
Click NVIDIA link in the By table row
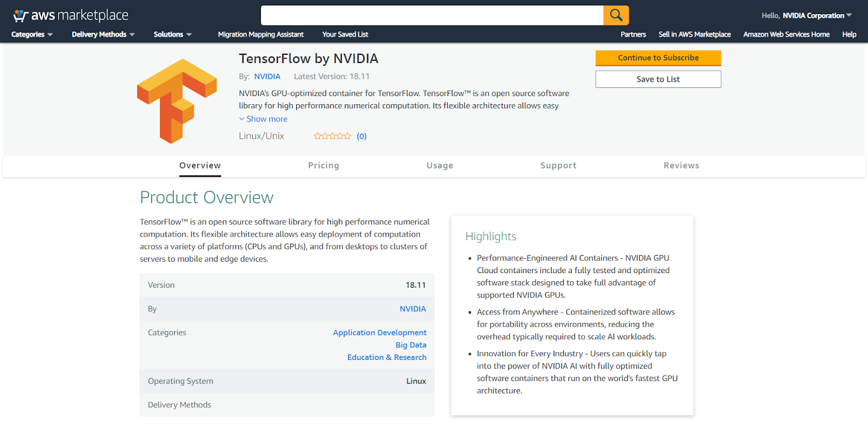[x=413, y=309]
